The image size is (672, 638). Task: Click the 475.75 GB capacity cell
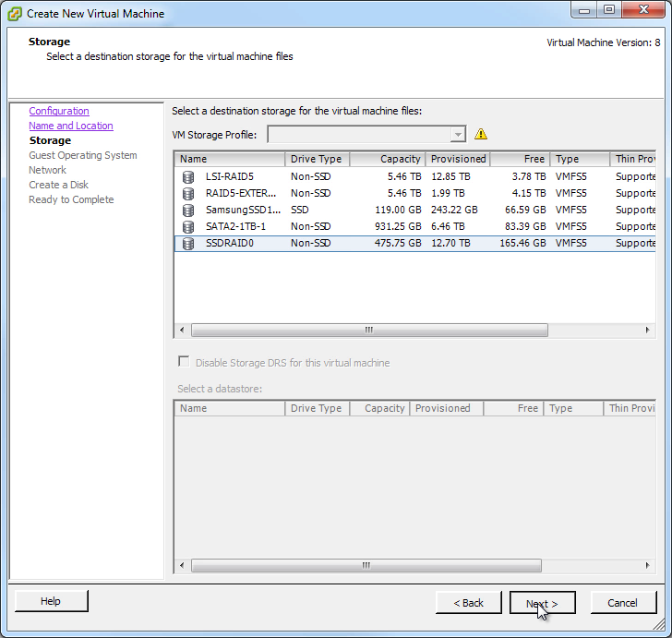398,243
